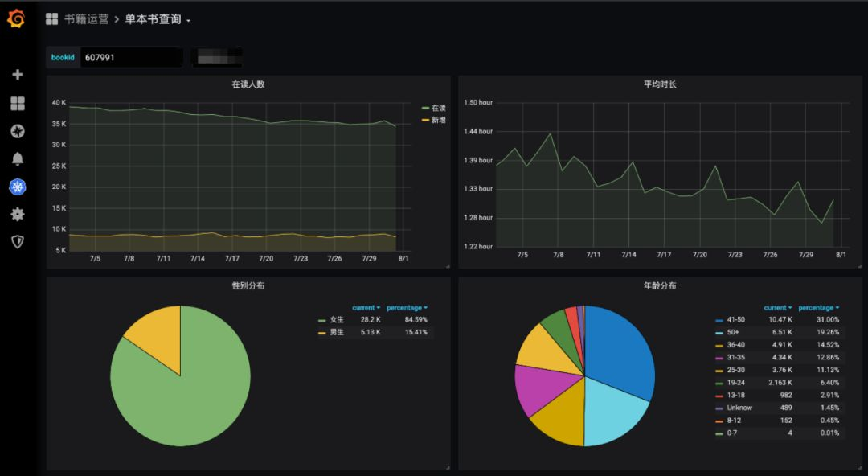Open the Create plus menu icon

coord(18,74)
